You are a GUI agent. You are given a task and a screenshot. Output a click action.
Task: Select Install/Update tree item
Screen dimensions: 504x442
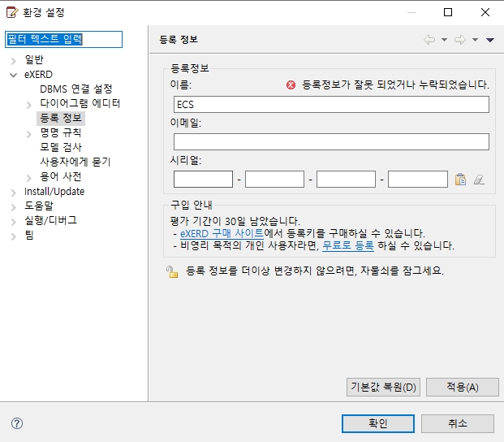[54, 192]
